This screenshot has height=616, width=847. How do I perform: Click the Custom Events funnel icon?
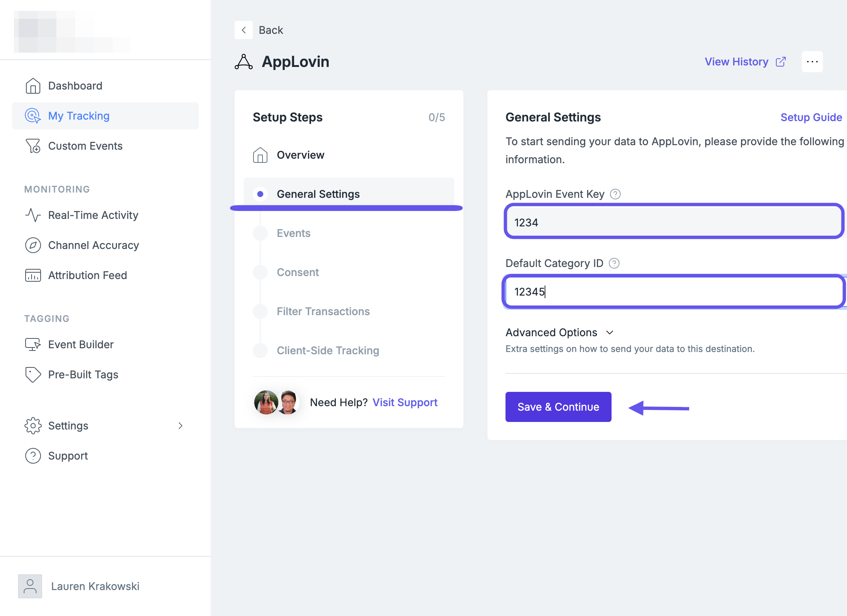(33, 146)
